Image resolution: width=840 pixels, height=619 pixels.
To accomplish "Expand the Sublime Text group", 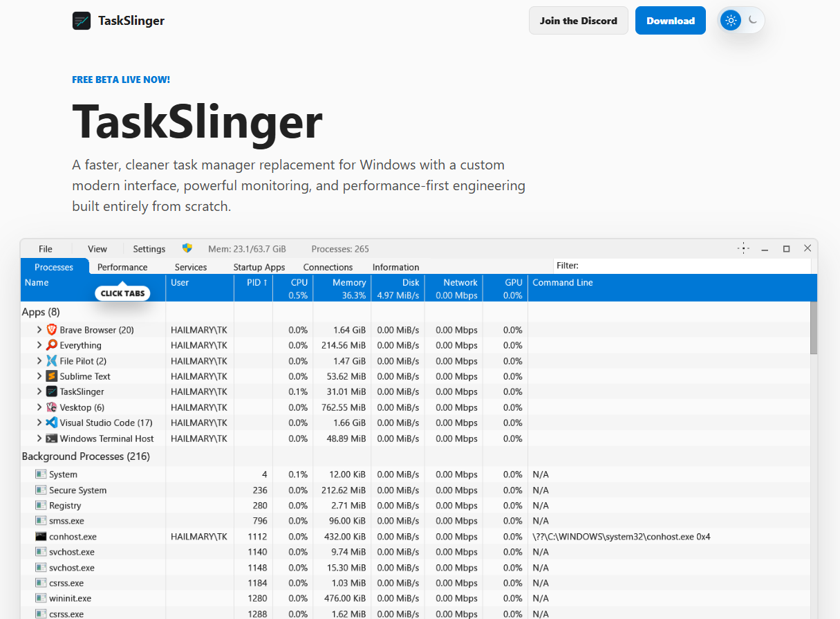I will click(x=39, y=376).
